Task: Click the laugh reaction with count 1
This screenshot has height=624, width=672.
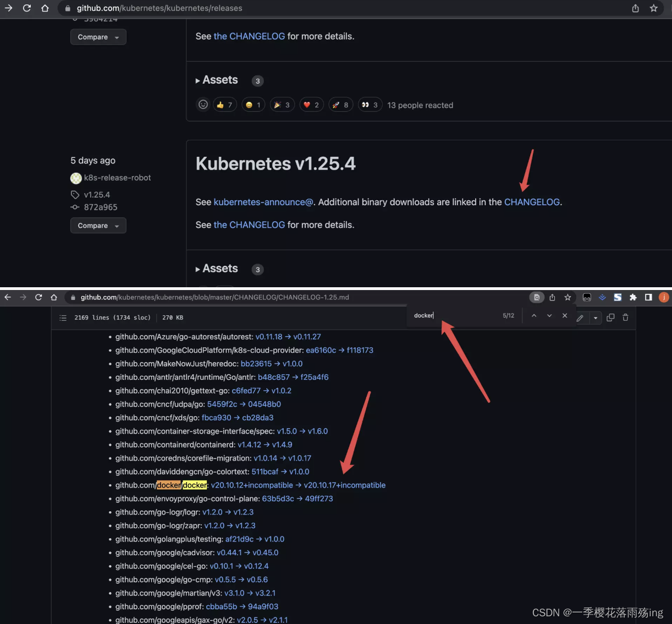Action: (x=253, y=105)
